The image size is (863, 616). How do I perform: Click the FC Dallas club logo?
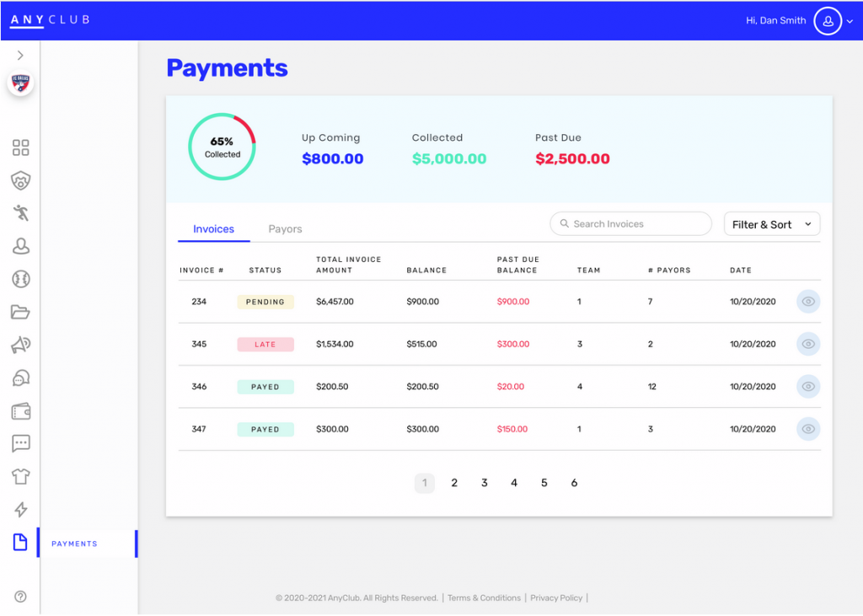pyautogui.click(x=20, y=83)
